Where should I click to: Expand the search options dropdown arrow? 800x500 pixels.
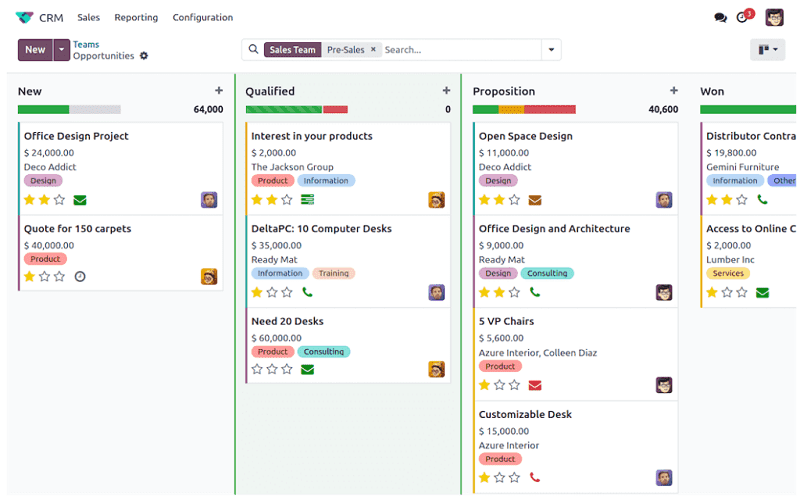552,49
